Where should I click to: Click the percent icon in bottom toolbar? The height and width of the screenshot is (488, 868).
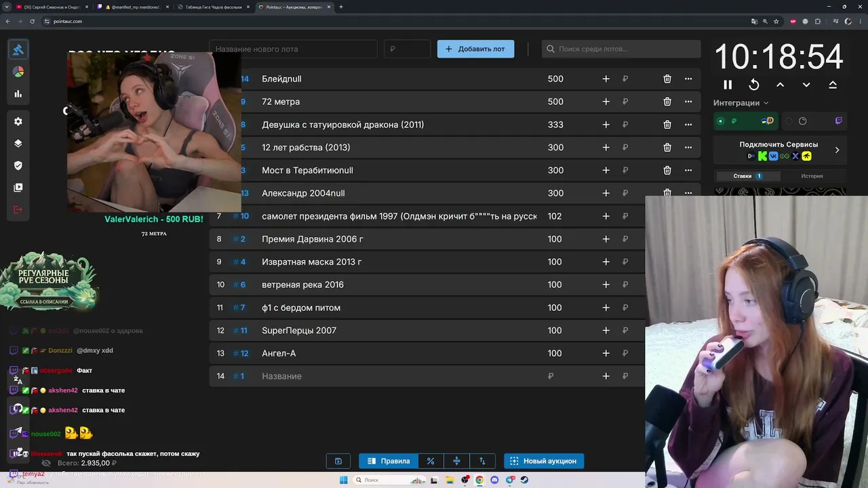coord(431,461)
